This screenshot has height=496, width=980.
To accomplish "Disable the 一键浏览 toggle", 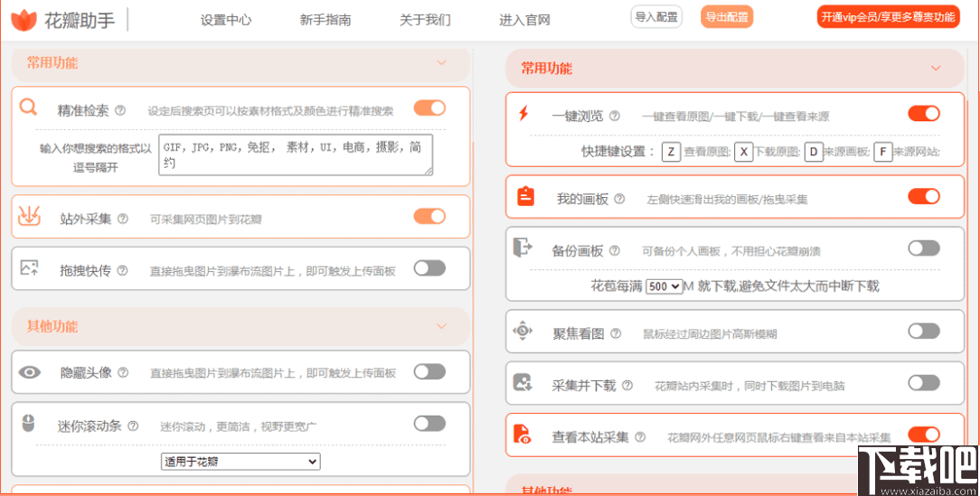I will [924, 113].
